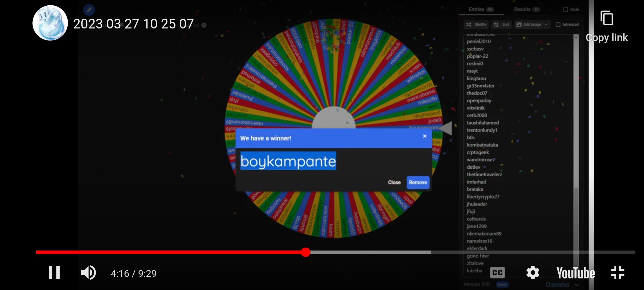Open YouTube player settings gear

pyautogui.click(x=533, y=273)
